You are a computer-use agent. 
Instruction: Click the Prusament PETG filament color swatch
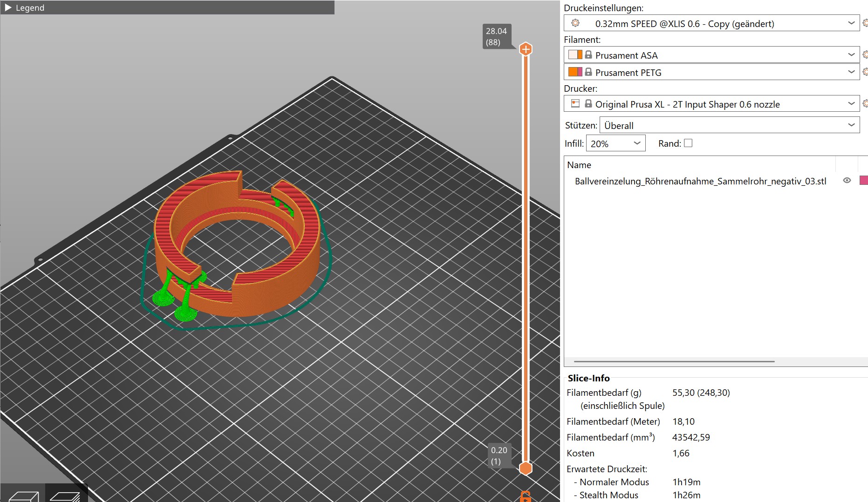(x=575, y=72)
